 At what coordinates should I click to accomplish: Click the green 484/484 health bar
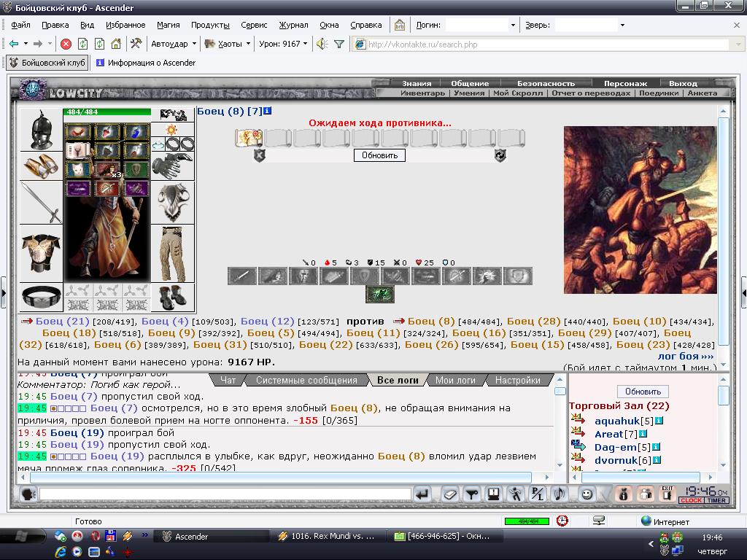tap(107, 112)
